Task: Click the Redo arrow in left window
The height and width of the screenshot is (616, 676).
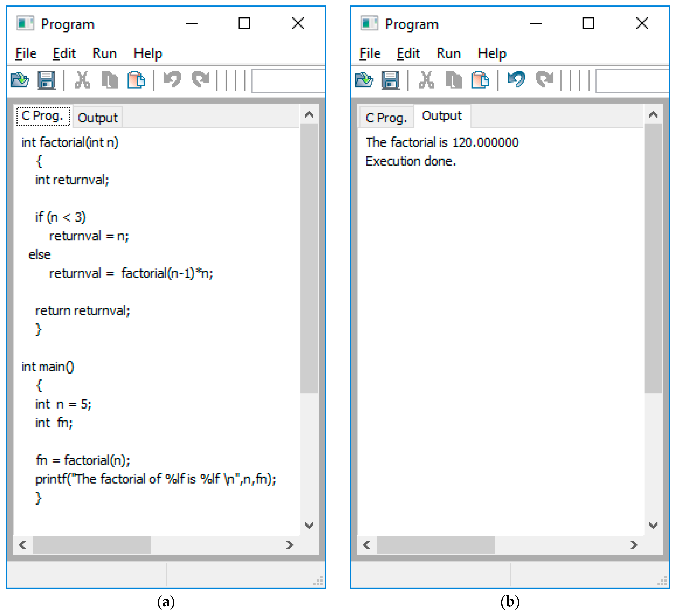Action: [x=201, y=79]
